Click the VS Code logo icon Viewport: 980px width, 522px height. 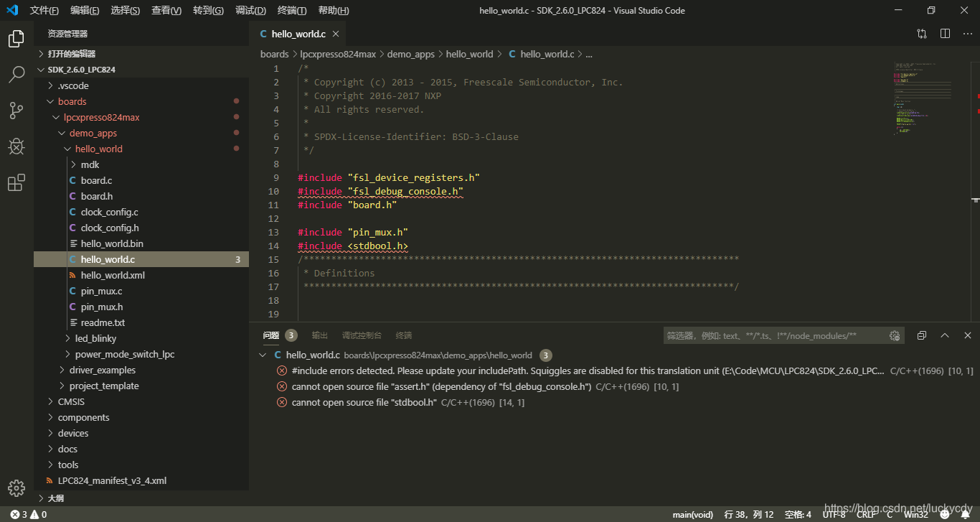tap(12, 11)
